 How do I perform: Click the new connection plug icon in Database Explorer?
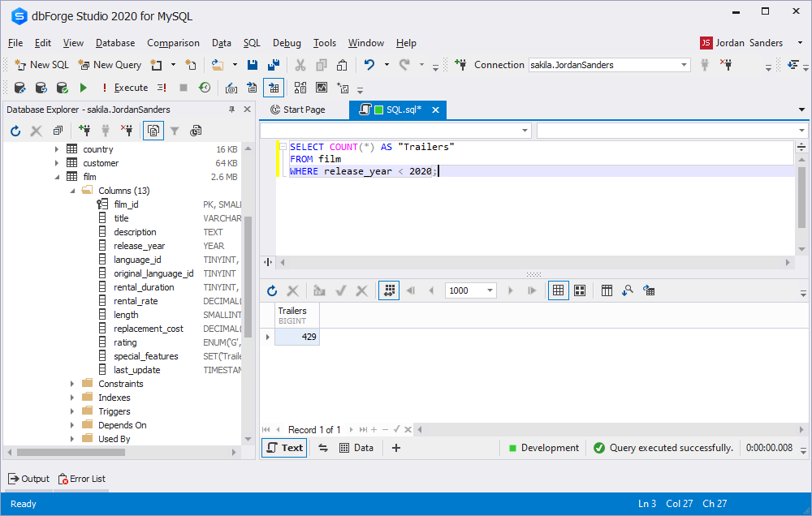pyautogui.click(x=84, y=131)
